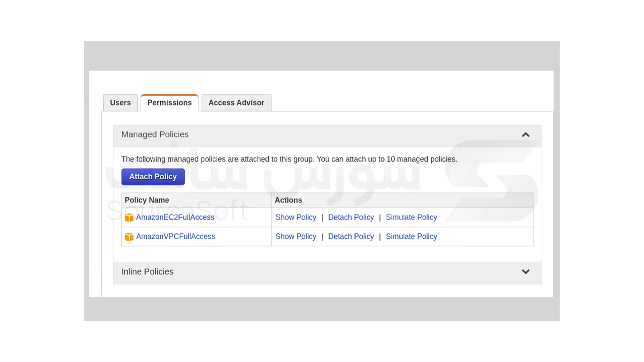Click the orange cube icon next to AmazonVPCFullAccess
Image resolution: width=644 pixels, height=362 pixels.
pos(129,237)
